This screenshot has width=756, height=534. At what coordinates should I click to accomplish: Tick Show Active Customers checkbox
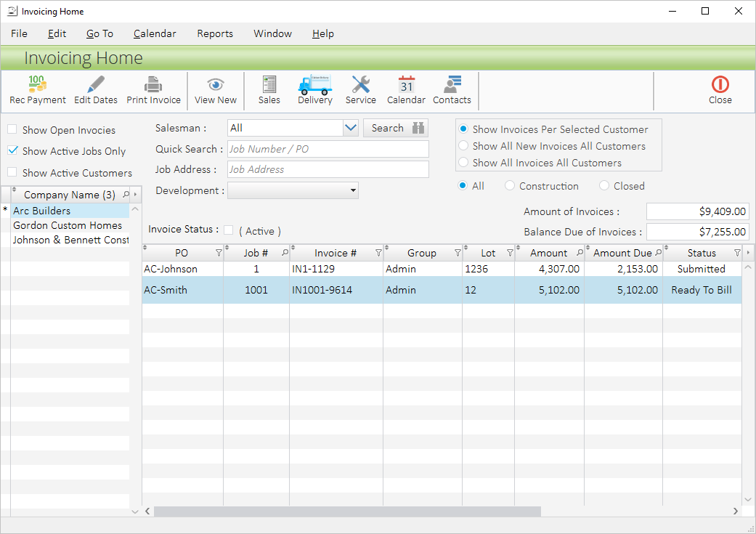click(x=12, y=173)
